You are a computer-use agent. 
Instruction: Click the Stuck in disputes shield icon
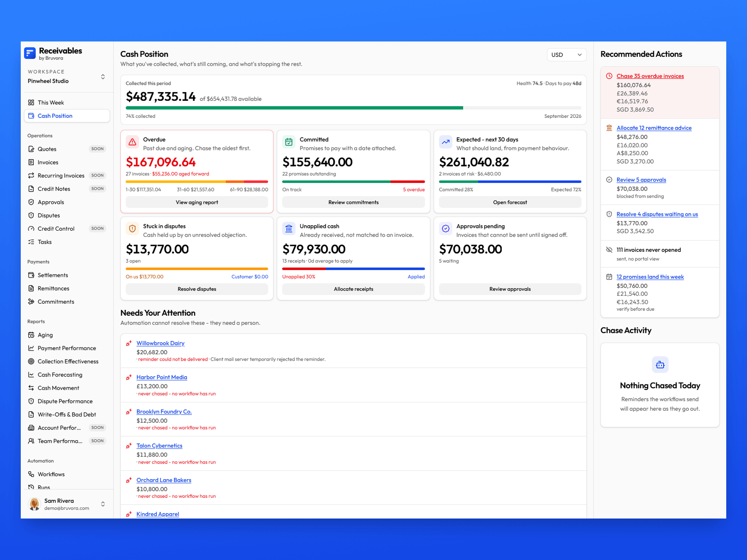pos(132,229)
